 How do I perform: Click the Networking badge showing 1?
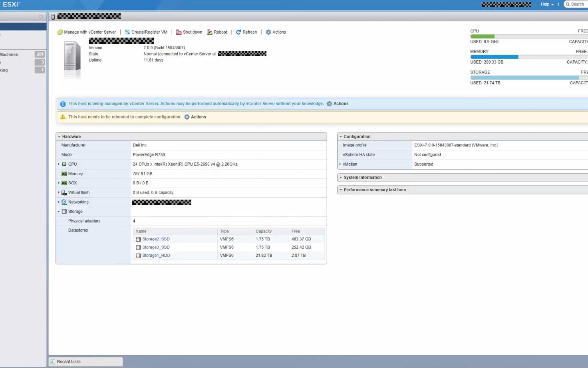tap(40, 70)
